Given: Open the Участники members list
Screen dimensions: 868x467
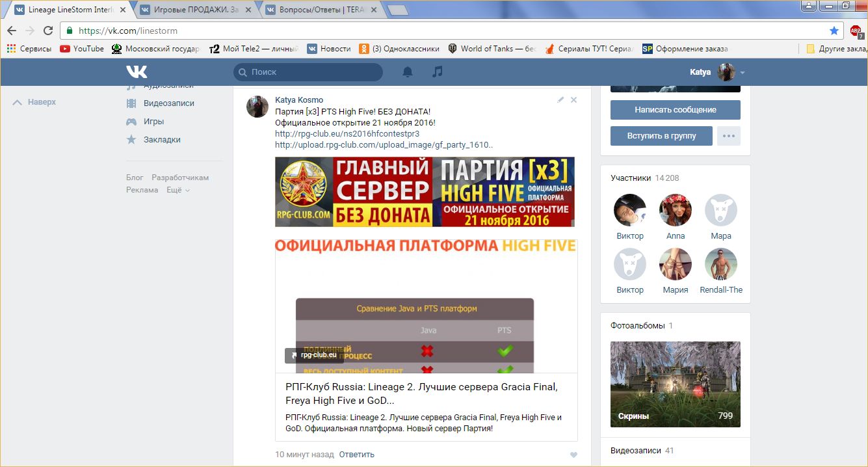Looking at the screenshot, I should tap(644, 178).
